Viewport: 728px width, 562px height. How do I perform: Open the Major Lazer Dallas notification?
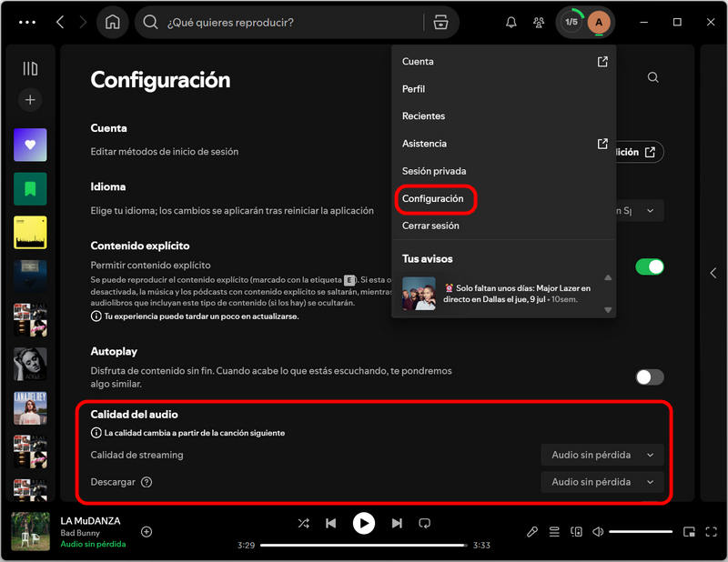pos(501,294)
